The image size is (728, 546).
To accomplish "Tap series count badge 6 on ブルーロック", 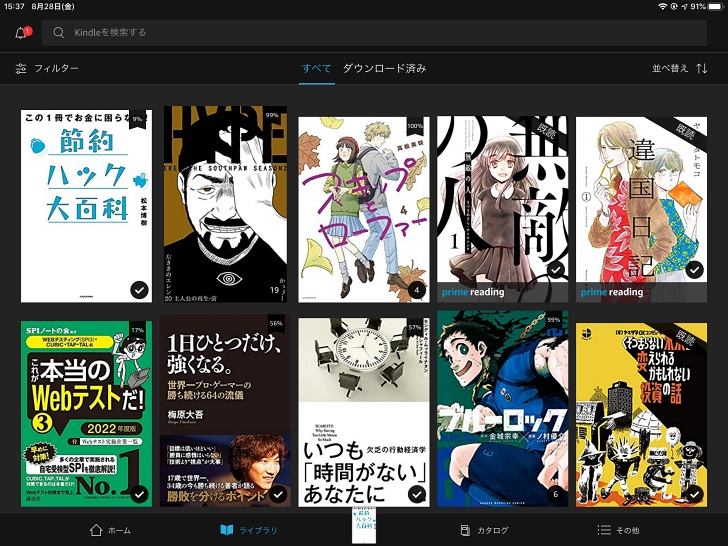I will click(555, 494).
